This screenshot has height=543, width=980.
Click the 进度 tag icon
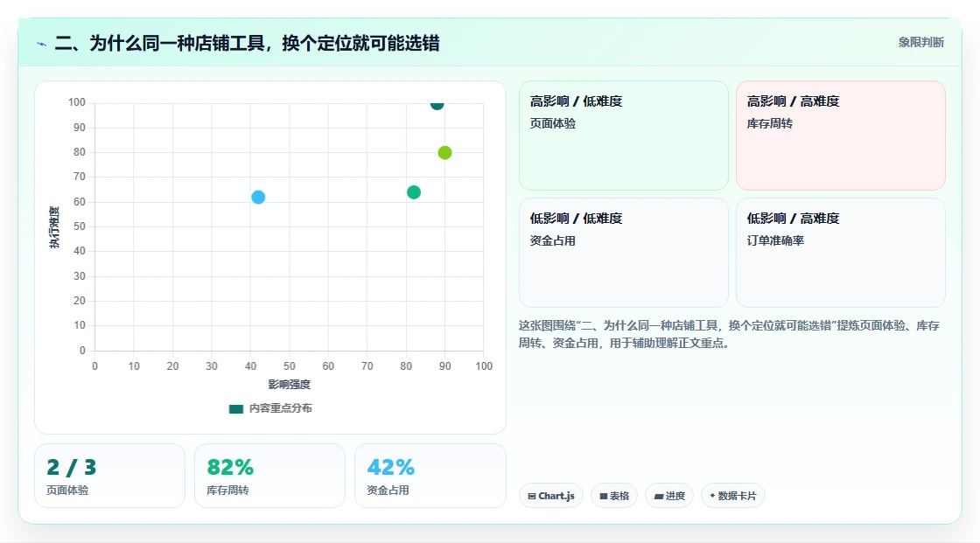[x=659, y=496]
